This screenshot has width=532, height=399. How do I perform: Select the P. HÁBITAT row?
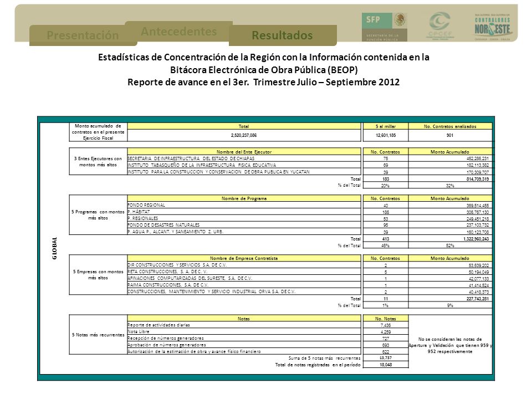coord(244,212)
